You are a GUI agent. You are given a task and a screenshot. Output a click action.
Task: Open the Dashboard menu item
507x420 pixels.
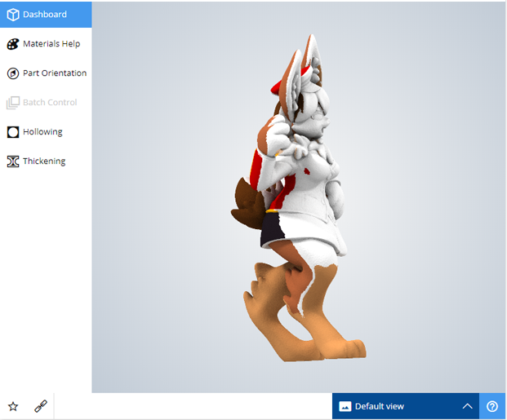tap(46, 15)
